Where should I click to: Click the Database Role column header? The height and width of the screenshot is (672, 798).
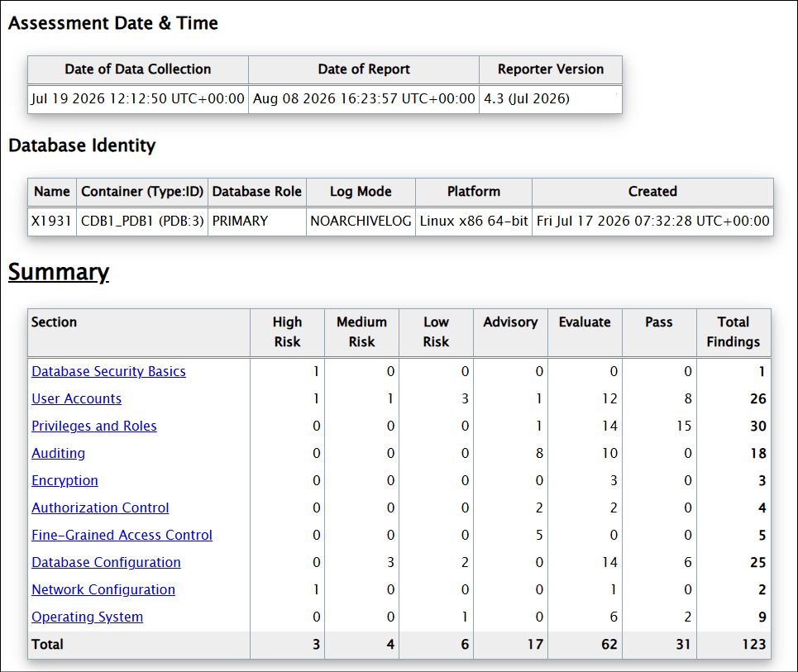[257, 192]
